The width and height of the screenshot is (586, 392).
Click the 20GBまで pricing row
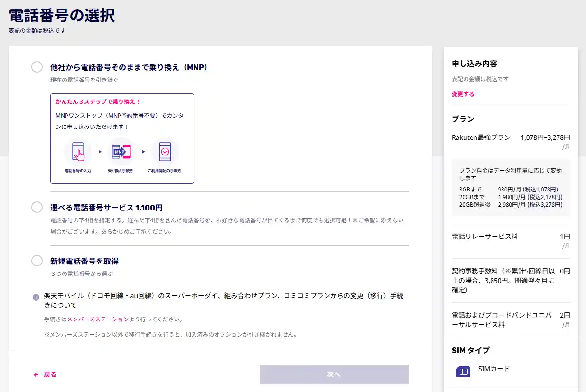[511, 197]
